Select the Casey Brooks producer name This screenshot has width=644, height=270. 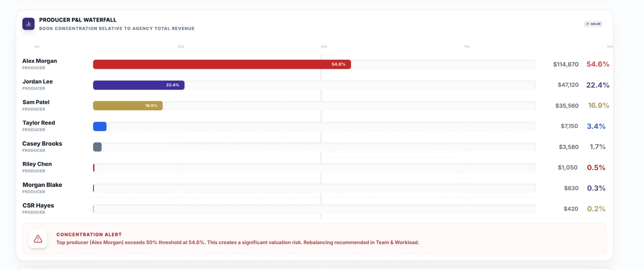(x=42, y=144)
